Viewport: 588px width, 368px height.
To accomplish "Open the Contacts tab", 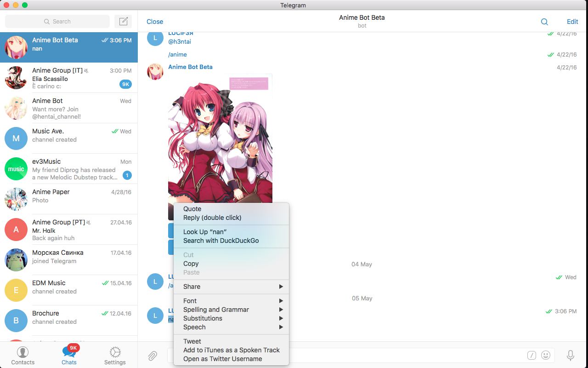I will click(x=23, y=356).
